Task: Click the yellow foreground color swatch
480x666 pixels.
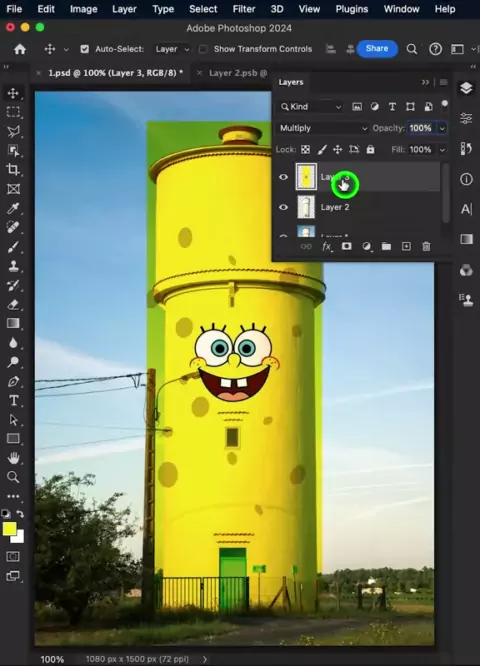Action: point(9,529)
